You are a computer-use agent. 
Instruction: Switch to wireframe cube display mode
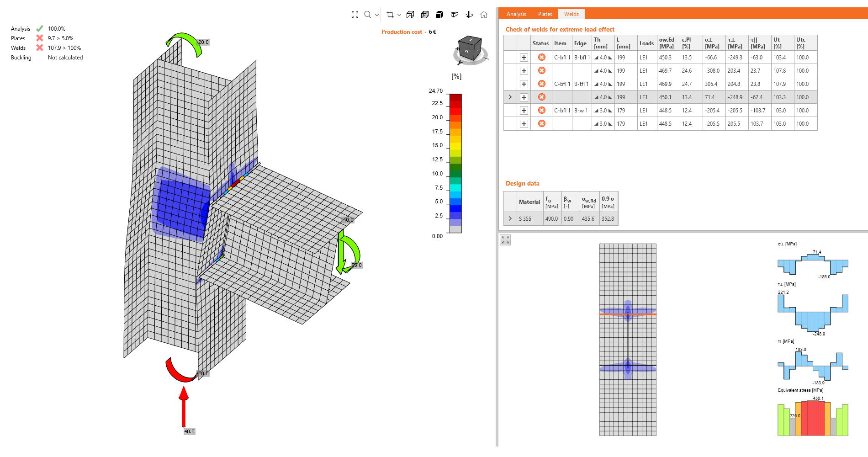410,15
